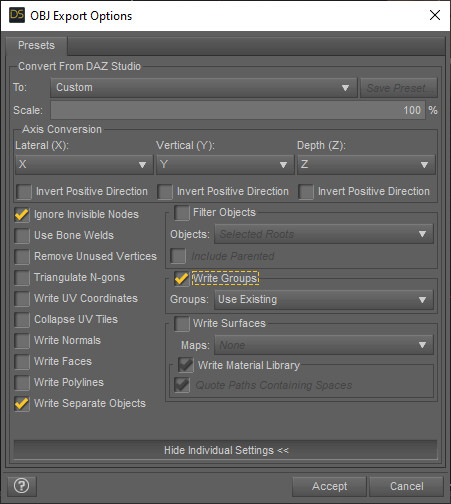Click the Accept button

click(x=329, y=486)
